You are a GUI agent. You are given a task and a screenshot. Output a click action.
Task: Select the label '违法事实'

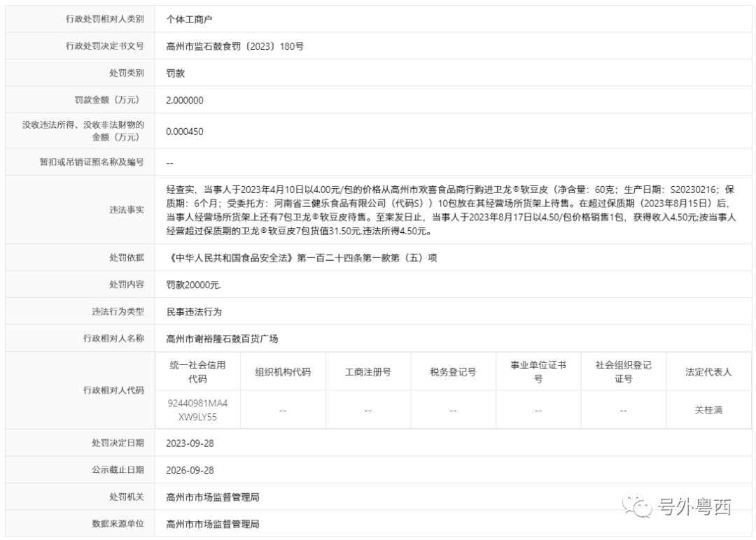click(x=126, y=210)
